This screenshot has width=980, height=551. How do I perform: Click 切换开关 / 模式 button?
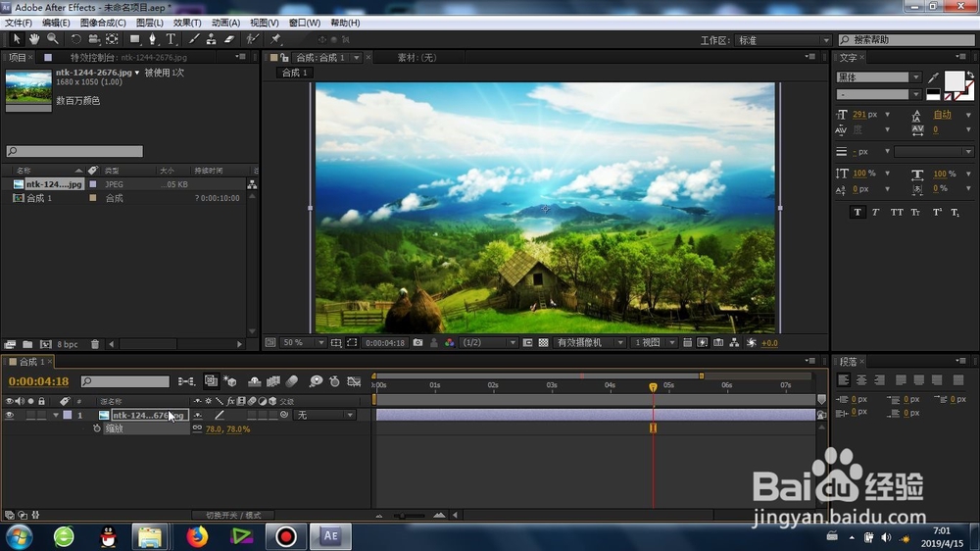point(234,516)
